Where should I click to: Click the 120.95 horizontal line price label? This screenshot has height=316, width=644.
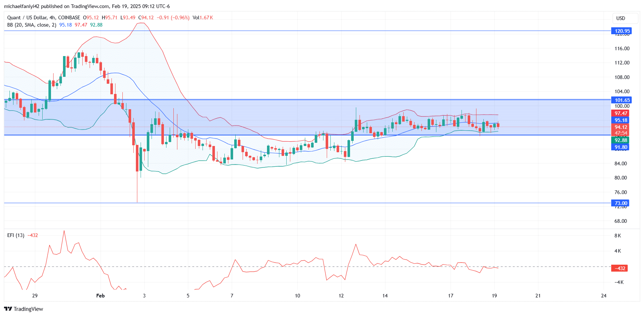point(621,31)
